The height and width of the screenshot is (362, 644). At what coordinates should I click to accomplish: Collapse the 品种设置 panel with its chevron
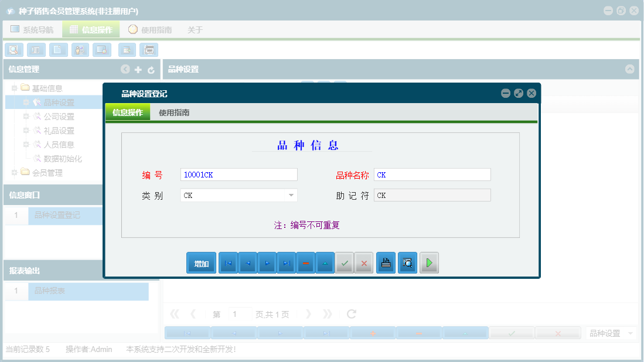coord(630,69)
